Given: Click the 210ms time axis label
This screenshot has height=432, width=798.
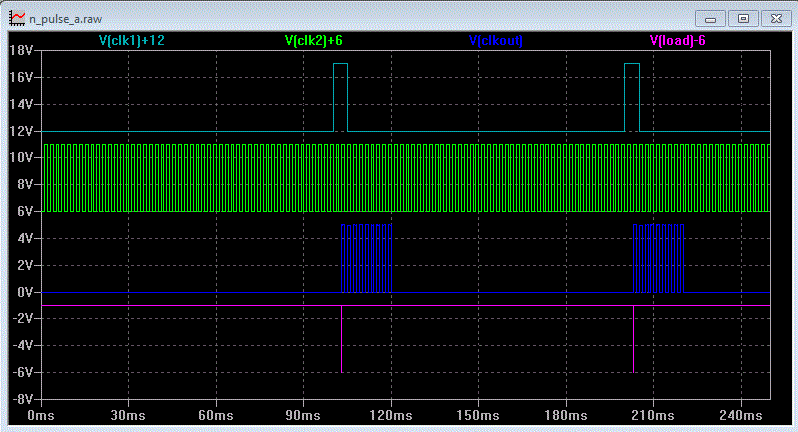Looking at the screenshot, I should 653,415.
